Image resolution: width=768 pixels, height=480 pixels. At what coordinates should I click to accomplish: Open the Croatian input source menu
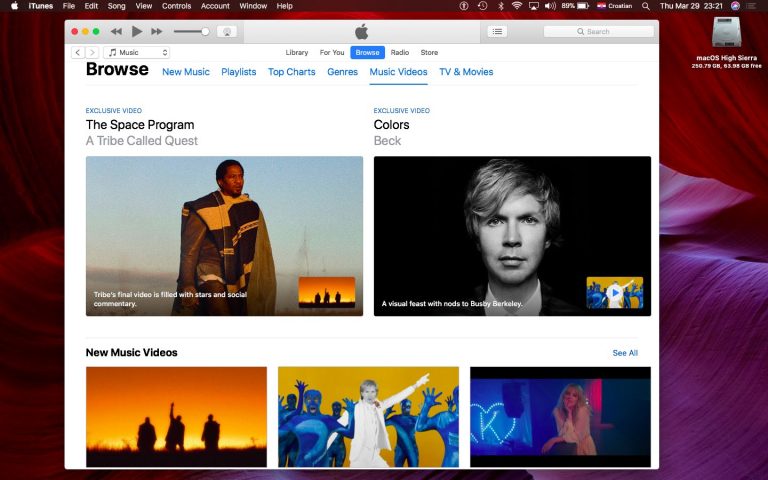click(x=614, y=6)
